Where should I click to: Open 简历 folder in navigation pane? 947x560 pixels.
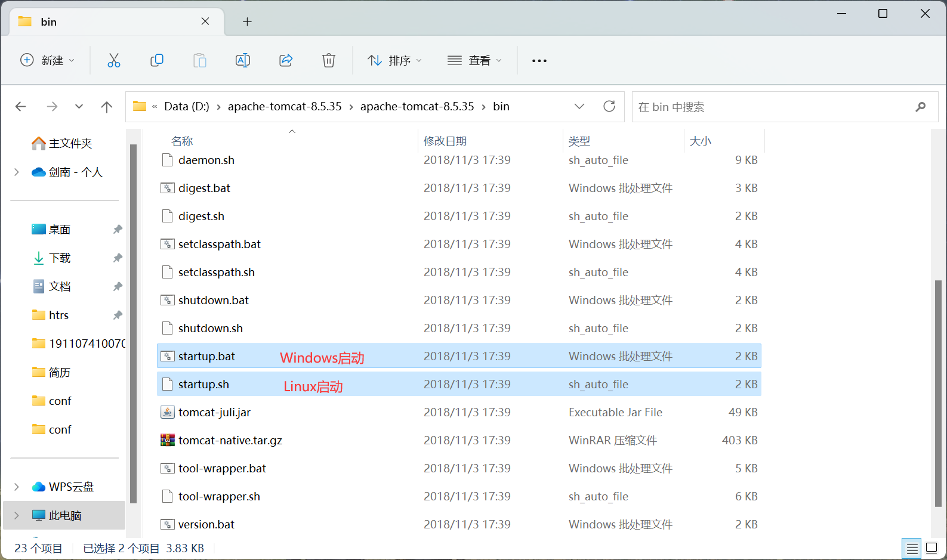tap(60, 372)
